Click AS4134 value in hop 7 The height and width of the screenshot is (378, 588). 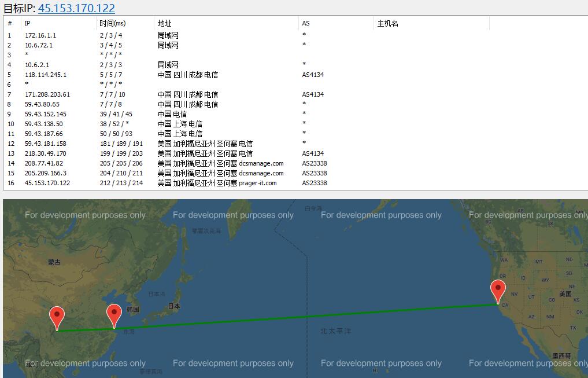(x=313, y=94)
